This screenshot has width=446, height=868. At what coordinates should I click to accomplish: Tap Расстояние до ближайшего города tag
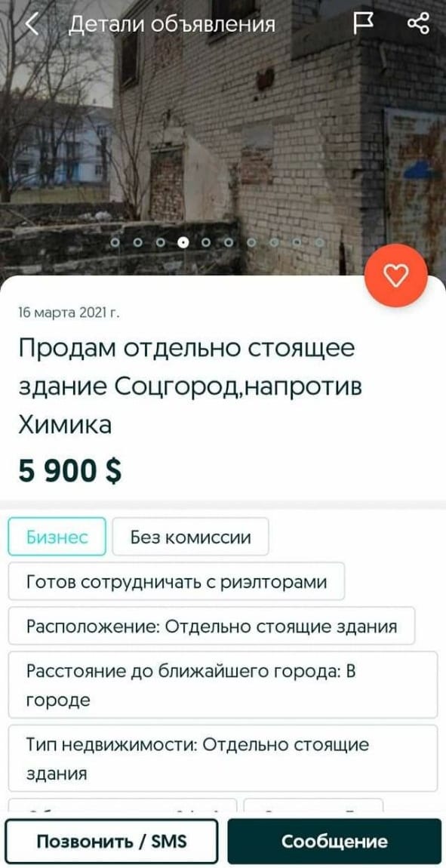pos(223,685)
